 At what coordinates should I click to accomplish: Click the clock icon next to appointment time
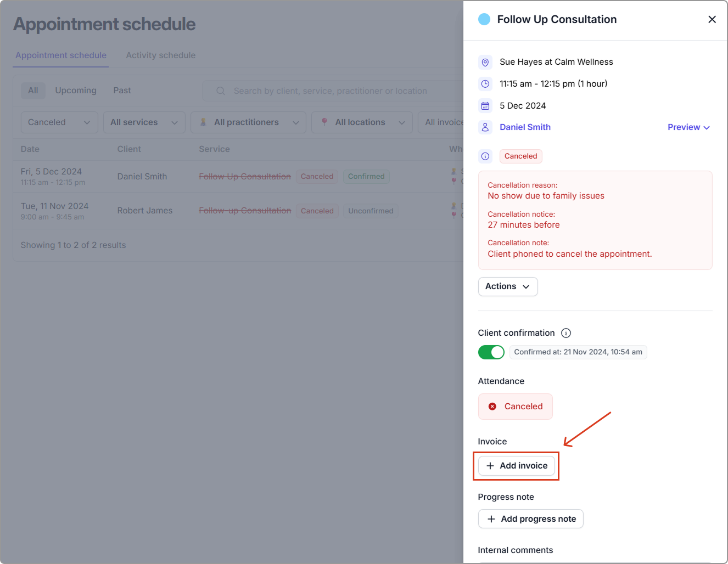485,84
